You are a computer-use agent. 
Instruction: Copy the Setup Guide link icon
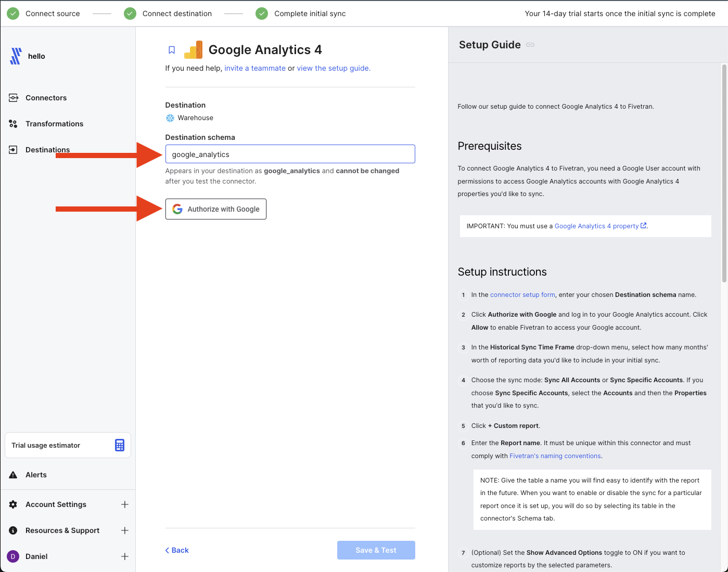530,45
